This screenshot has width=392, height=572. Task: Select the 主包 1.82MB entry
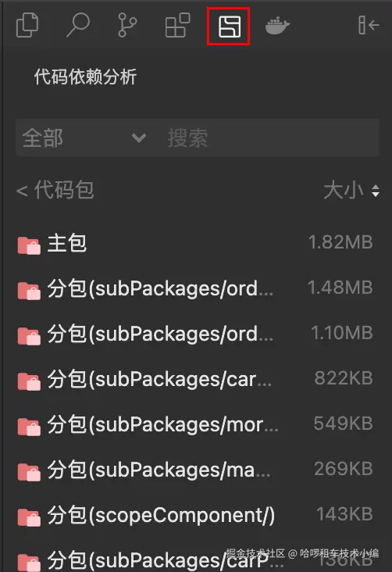[196, 243]
